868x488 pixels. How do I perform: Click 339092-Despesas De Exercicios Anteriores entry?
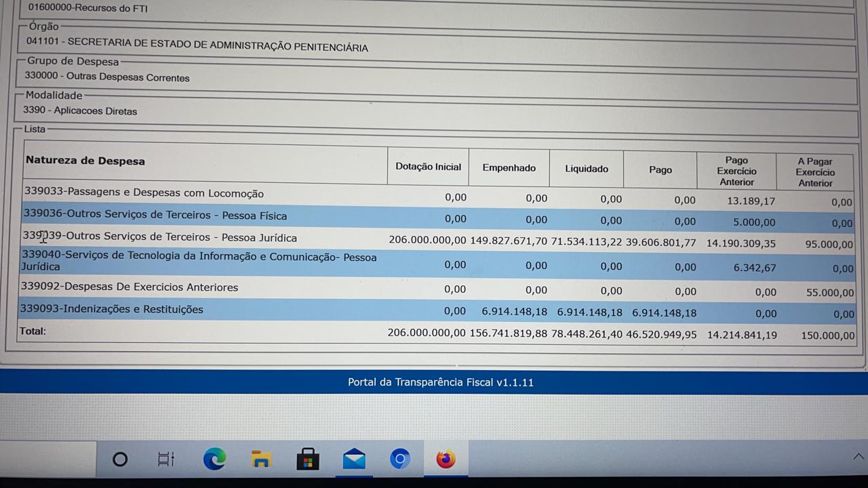point(129,287)
